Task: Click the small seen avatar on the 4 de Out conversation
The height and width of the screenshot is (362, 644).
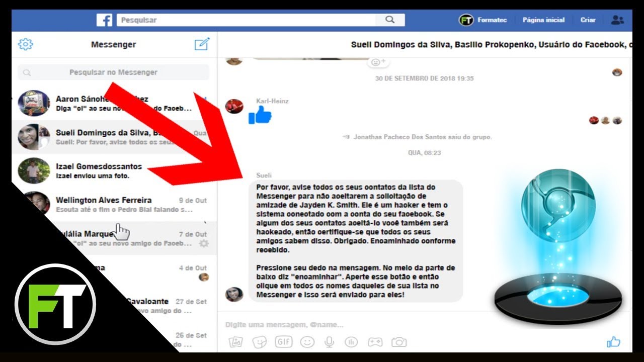Action: coord(203,277)
